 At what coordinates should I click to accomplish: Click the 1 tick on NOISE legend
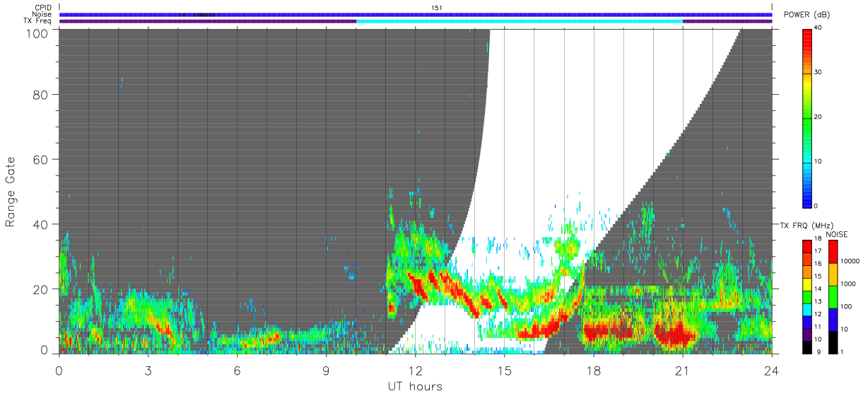click(843, 351)
